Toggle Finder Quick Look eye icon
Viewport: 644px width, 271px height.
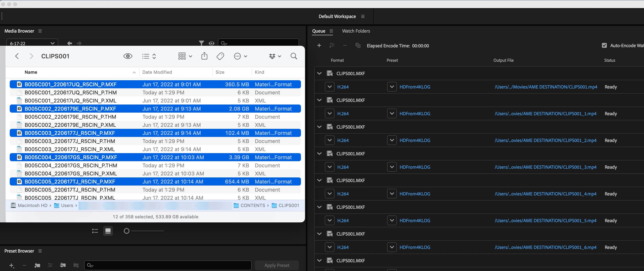point(128,56)
